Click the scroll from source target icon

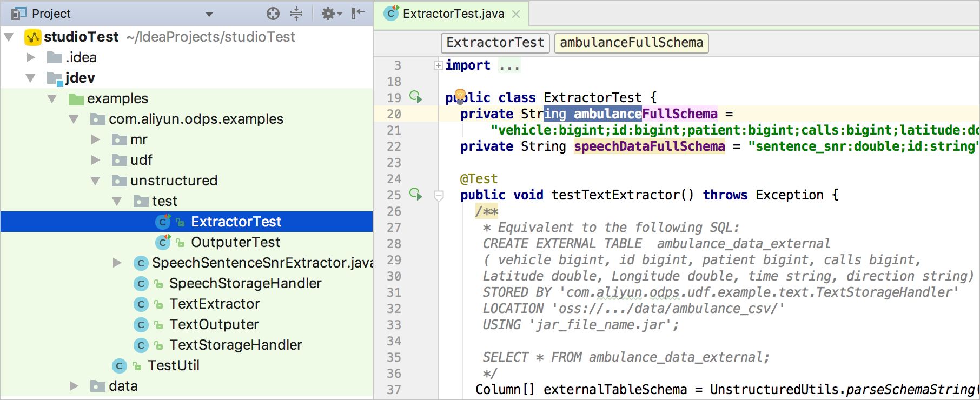(x=273, y=14)
